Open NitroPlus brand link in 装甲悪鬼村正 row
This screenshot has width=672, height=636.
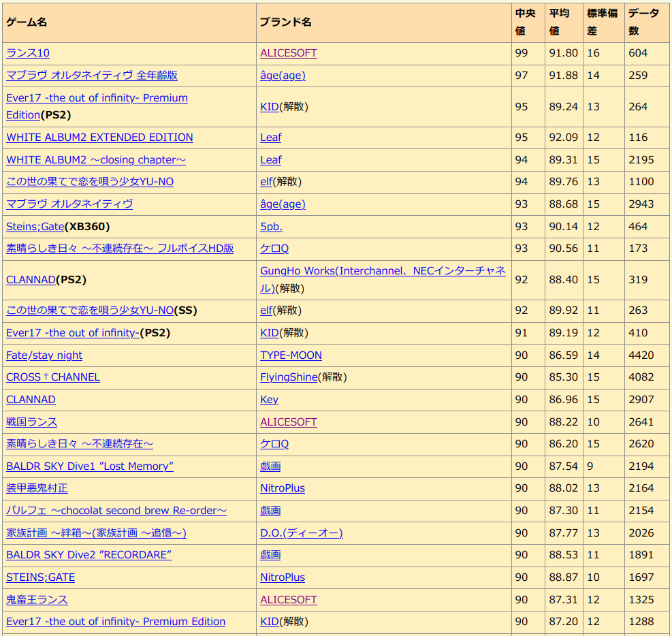click(x=283, y=488)
